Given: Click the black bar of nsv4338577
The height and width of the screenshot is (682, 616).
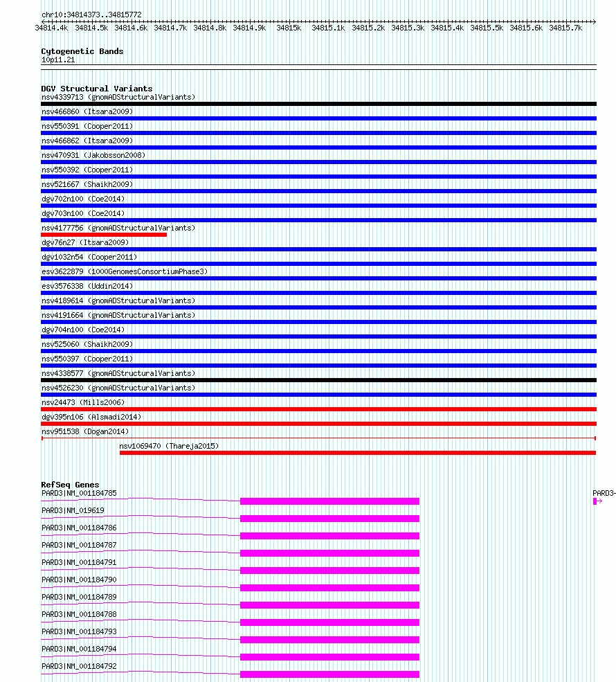Looking at the screenshot, I should pos(318,380).
